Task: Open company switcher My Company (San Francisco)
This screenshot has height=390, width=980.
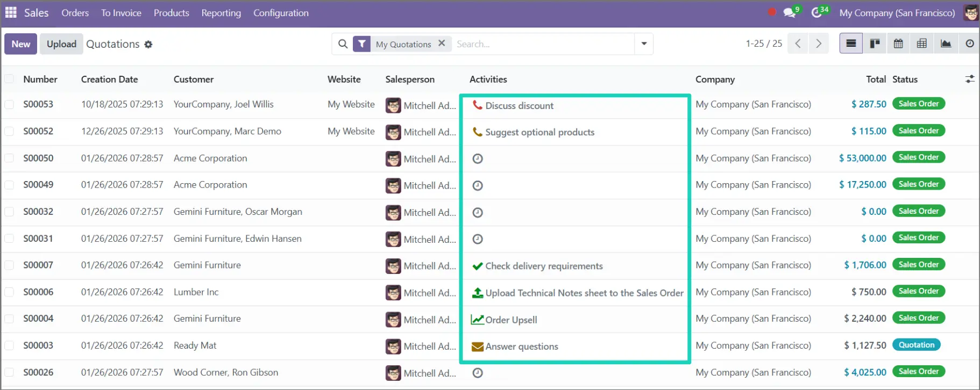Action: [897, 13]
